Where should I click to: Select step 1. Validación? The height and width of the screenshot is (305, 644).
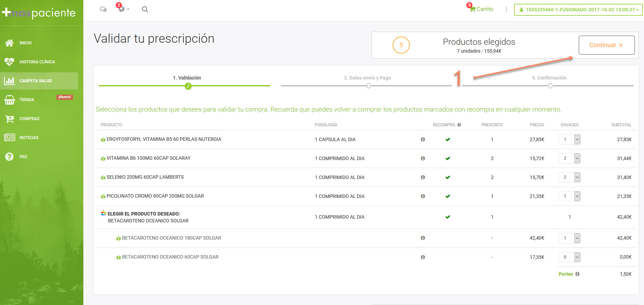[x=187, y=78]
